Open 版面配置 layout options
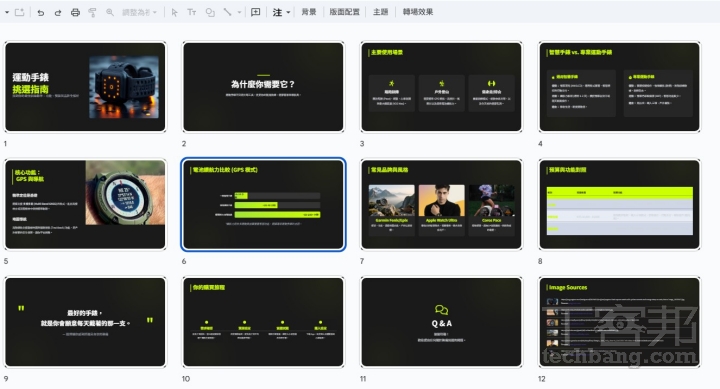The image size is (720, 389). click(344, 12)
